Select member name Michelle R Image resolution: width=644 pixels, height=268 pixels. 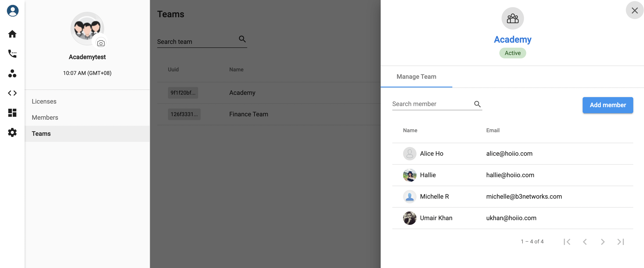[x=434, y=197]
